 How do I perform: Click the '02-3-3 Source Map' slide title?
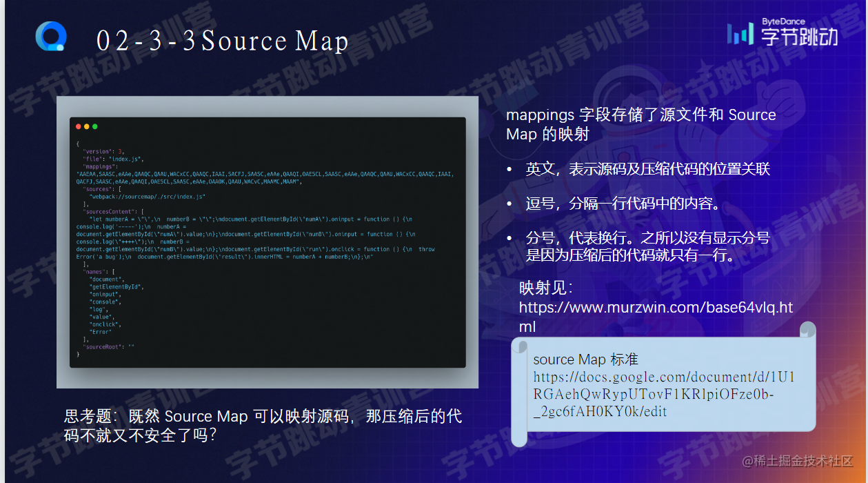click(x=223, y=41)
